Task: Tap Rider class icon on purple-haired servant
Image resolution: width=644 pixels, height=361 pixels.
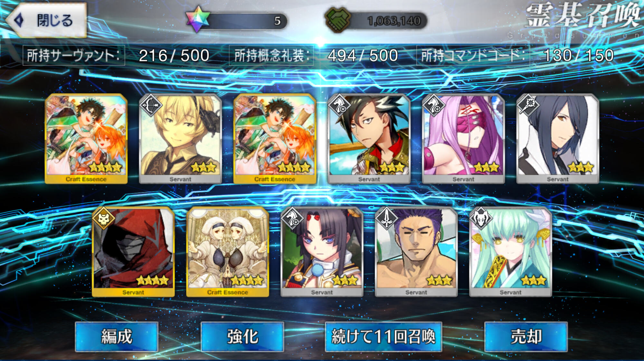Action: click(433, 105)
